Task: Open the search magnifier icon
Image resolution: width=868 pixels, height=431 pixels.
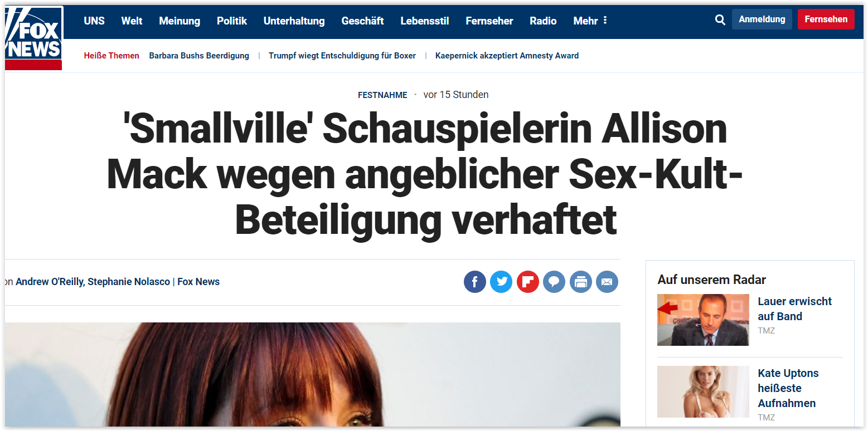Action: click(720, 20)
